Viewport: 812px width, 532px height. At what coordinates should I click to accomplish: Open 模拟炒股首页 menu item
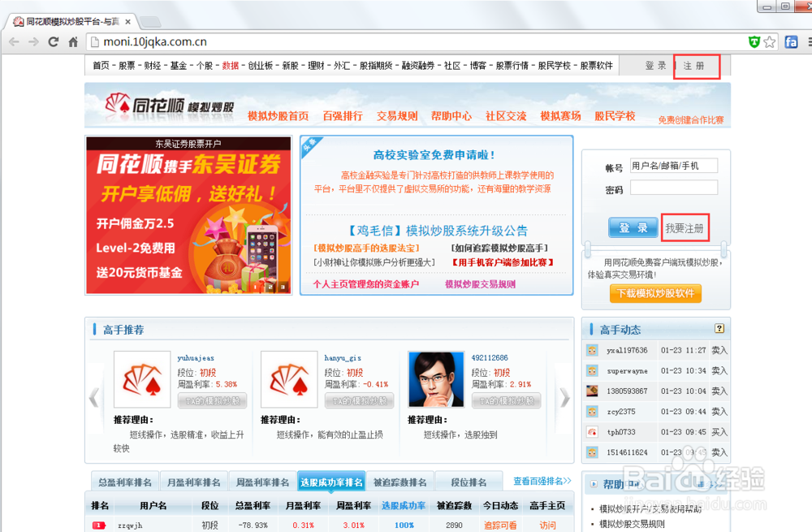[x=278, y=116]
